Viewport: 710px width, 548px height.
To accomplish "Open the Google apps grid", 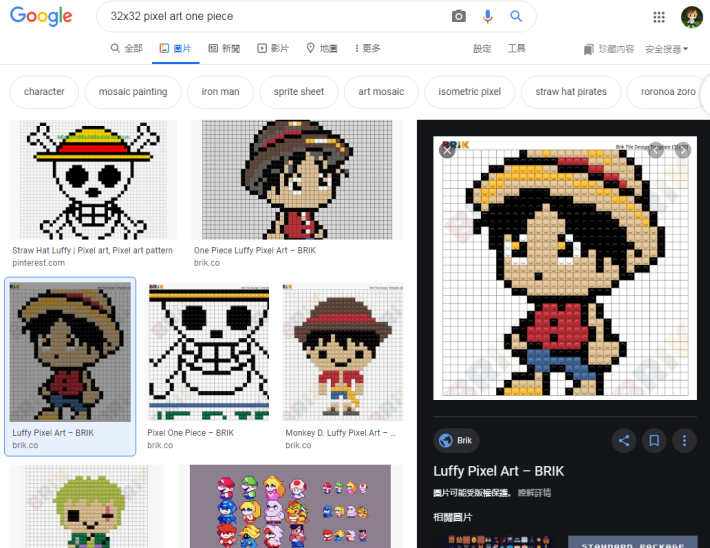I will tap(659, 17).
